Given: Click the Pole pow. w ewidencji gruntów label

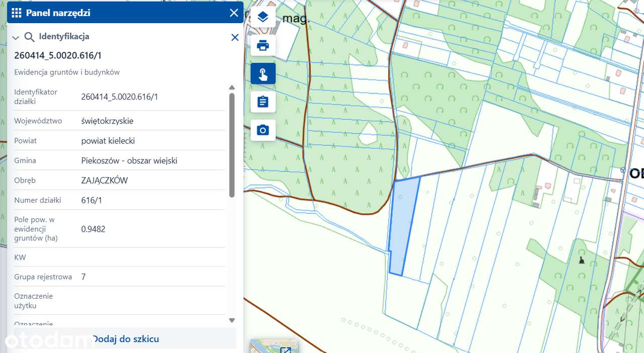Looking at the screenshot, I should pos(36,229).
